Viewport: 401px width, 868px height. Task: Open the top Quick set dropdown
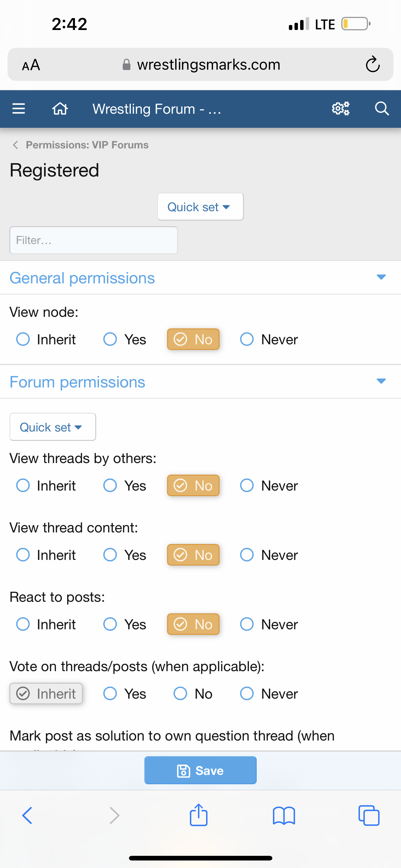[200, 207]
